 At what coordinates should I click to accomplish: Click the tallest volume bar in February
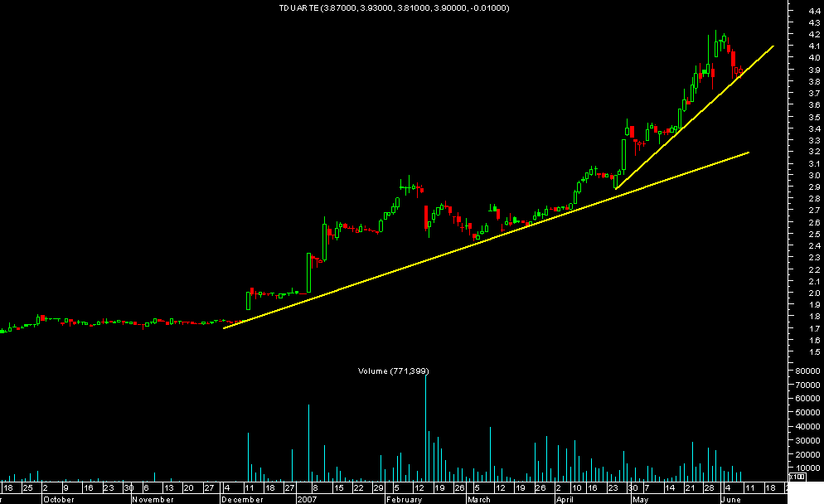(425, 427)
